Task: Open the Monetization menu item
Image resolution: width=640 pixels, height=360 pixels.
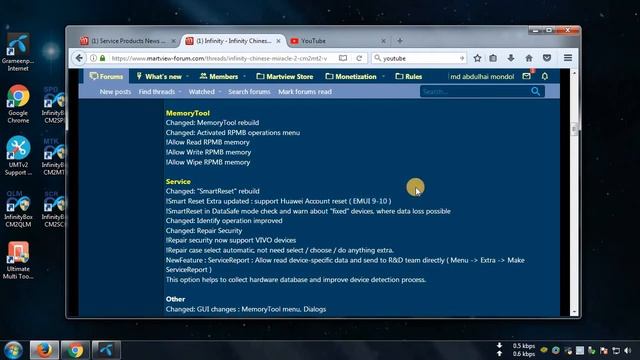Action: 351,76
